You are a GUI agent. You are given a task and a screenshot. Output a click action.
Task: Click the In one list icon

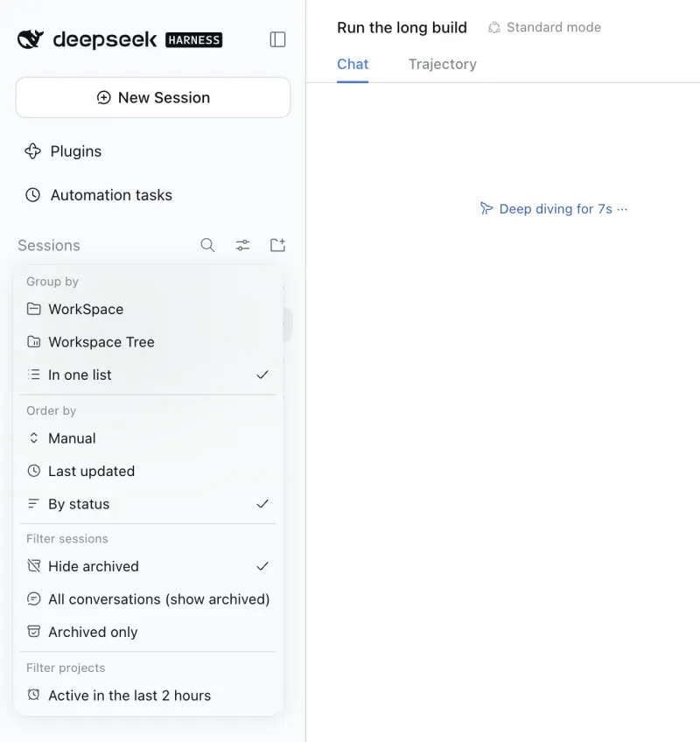tap(33, 374)
